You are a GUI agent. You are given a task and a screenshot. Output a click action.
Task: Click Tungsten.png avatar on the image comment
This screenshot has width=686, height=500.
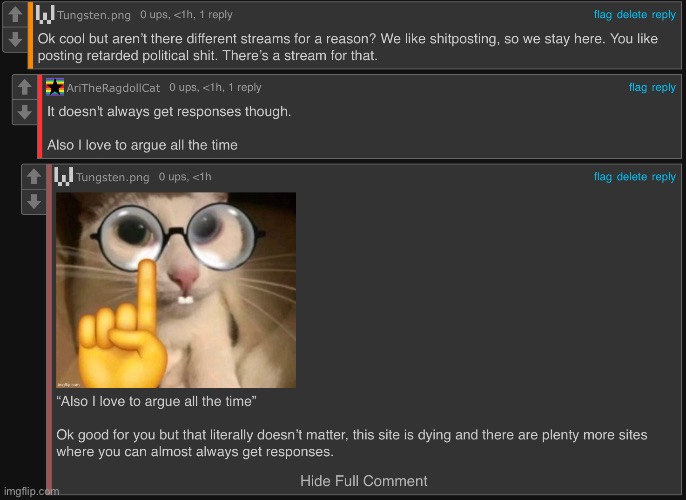(x=63, y=177)
